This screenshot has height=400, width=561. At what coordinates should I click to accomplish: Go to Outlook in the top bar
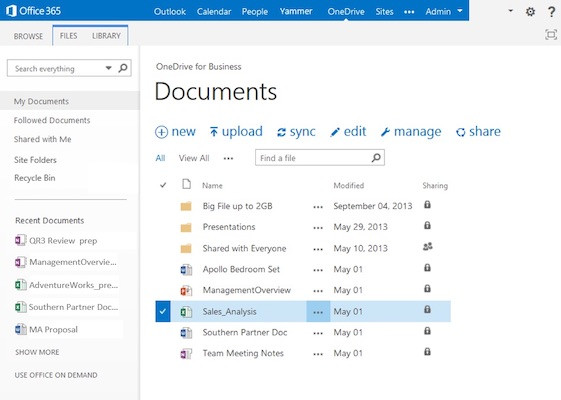(170, 11)
